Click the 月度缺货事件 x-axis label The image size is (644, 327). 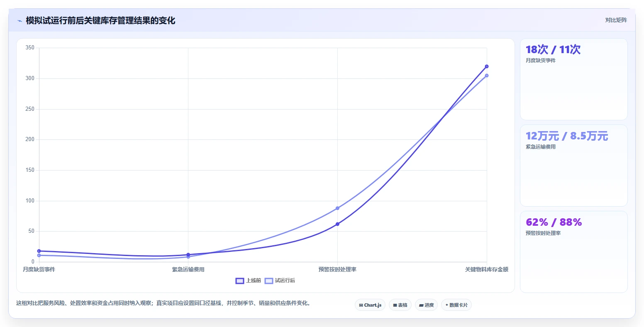[39, 270]
